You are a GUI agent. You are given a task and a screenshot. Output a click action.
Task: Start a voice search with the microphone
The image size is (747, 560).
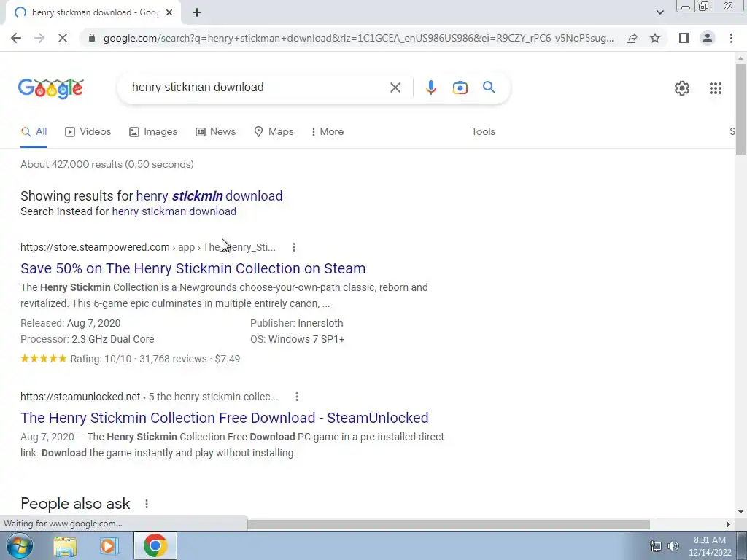(x=430, y=87)
